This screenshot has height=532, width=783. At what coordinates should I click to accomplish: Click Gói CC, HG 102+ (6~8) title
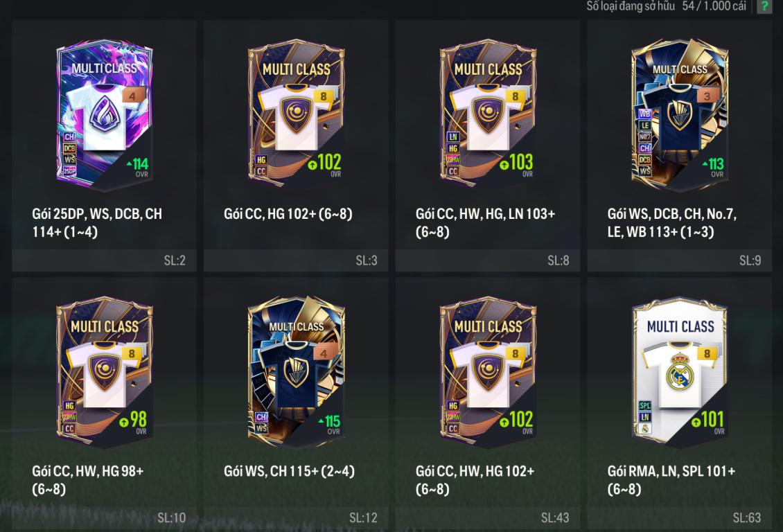(x=288, y=213)
